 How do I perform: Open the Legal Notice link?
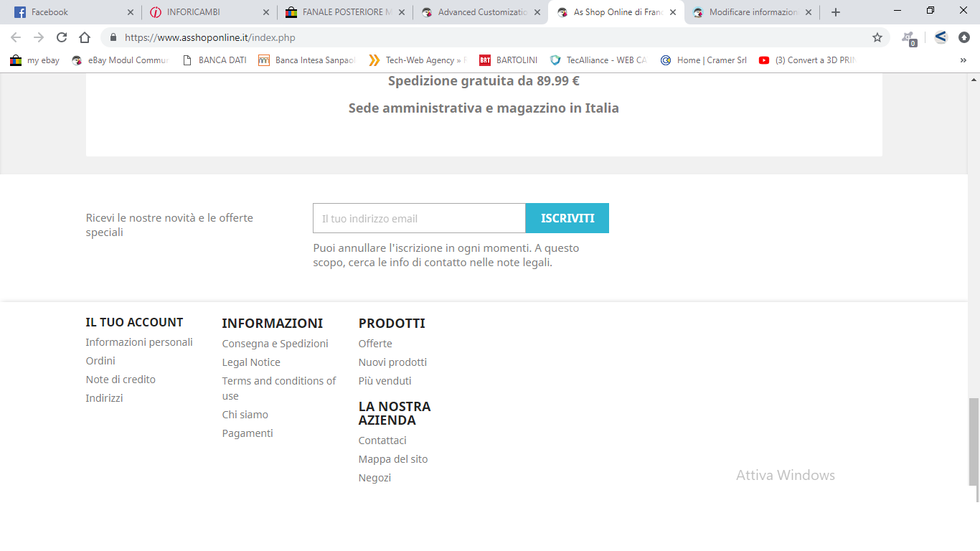click(x=251, y=362)
